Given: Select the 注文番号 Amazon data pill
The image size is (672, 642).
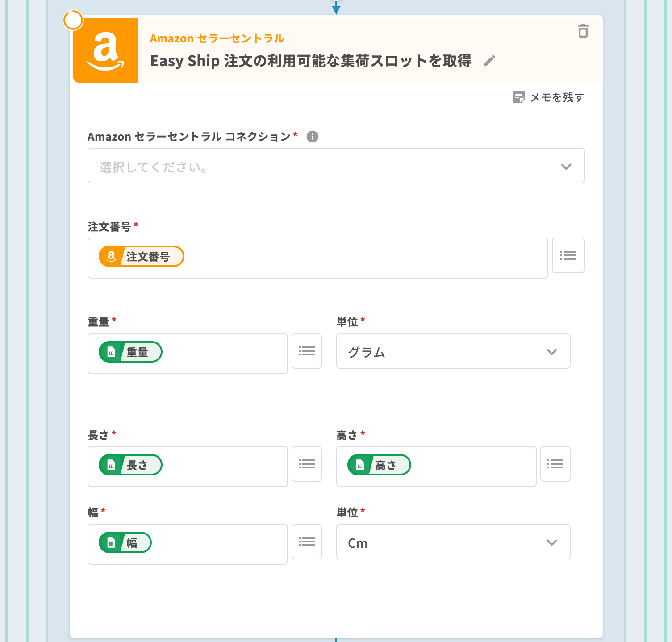Looking at the screenshot, I should pos(141,257).
